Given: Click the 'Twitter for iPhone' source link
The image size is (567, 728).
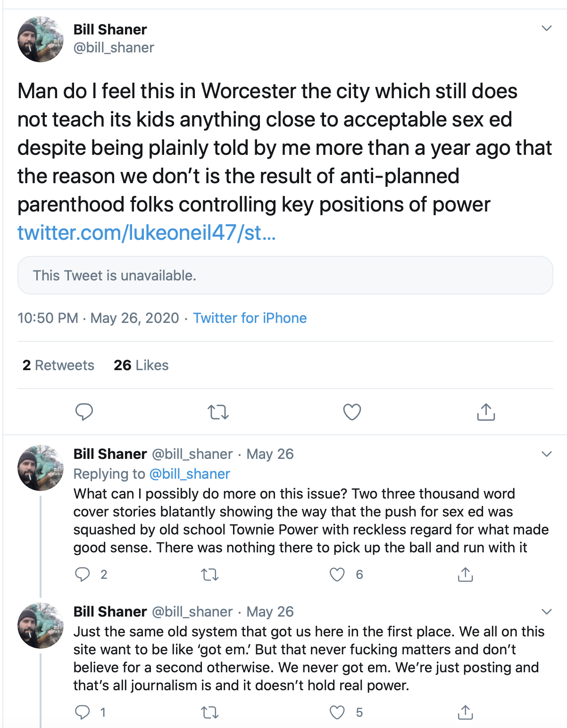Looking at the screenshot, I should coord(250,318).
